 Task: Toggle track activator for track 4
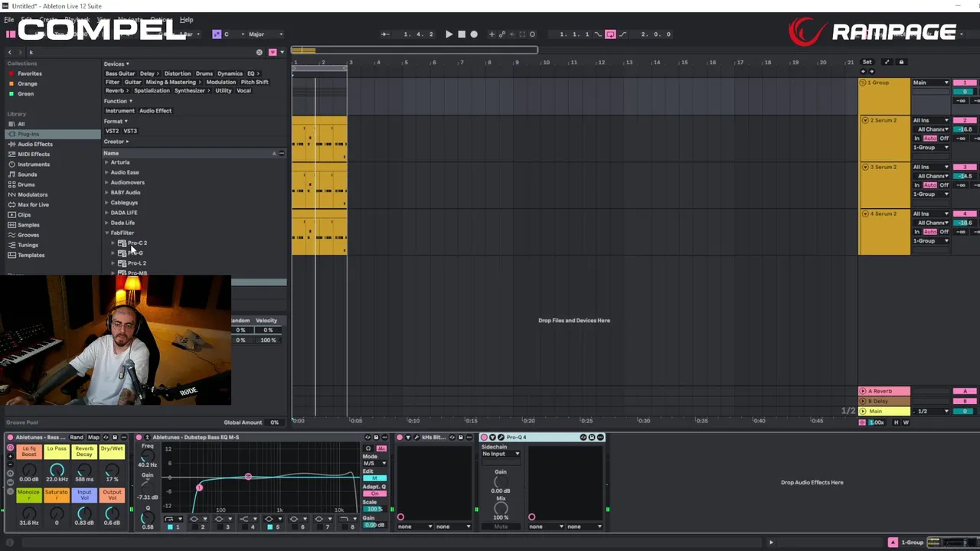965,214
